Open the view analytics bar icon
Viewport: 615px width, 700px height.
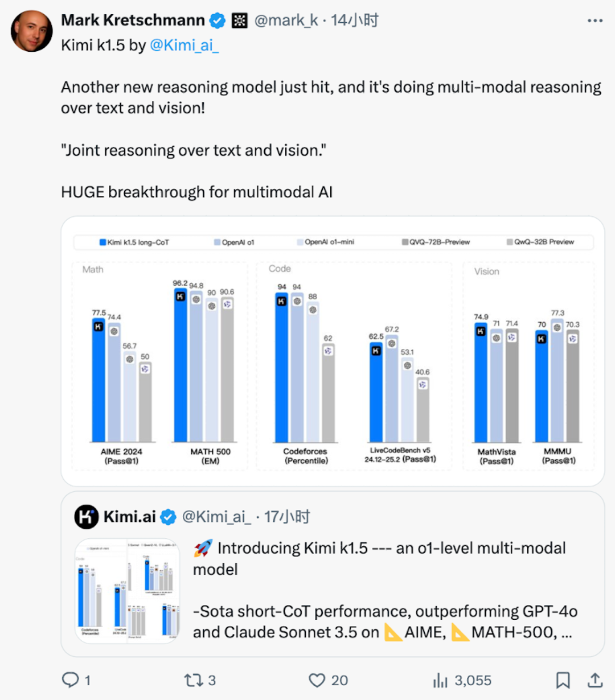441,680
